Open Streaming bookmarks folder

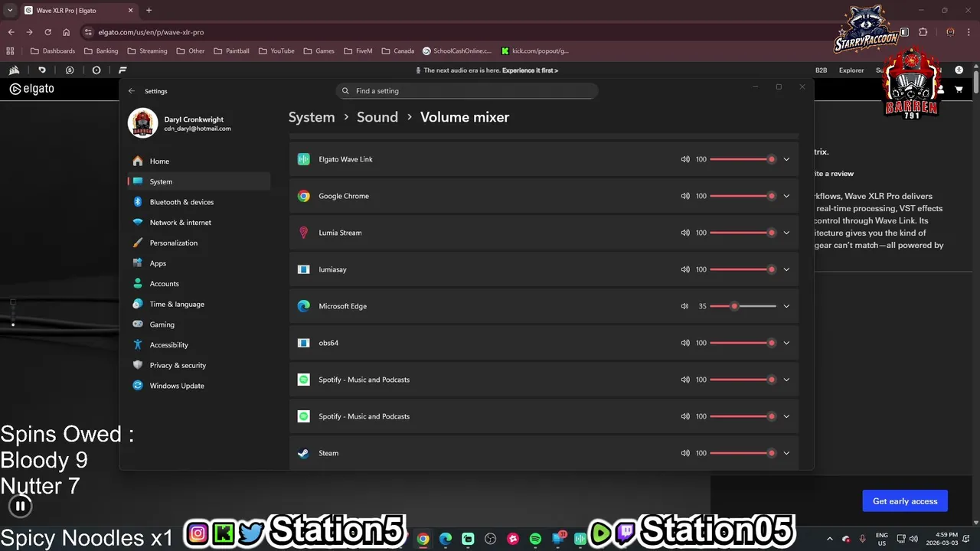(x=147, y=51)
